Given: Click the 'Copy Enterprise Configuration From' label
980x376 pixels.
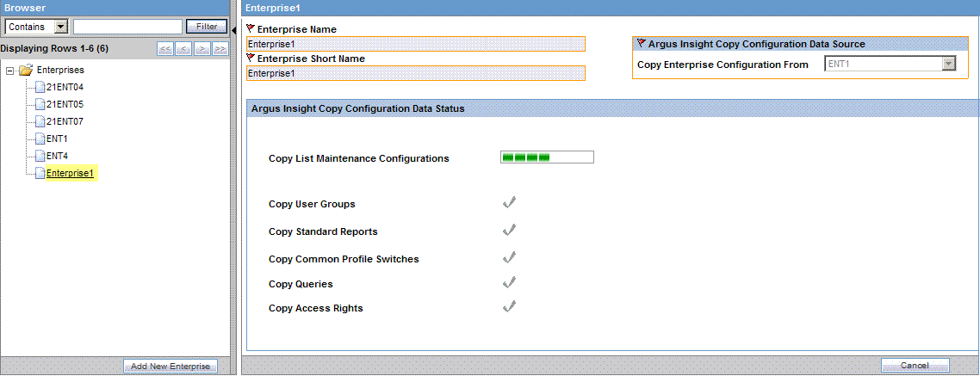Looking at the screenshot, I should tap(723, 65).
